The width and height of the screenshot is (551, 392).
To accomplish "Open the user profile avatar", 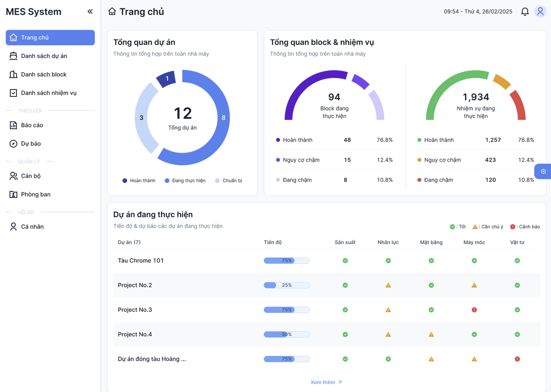I will pos(540,12).
